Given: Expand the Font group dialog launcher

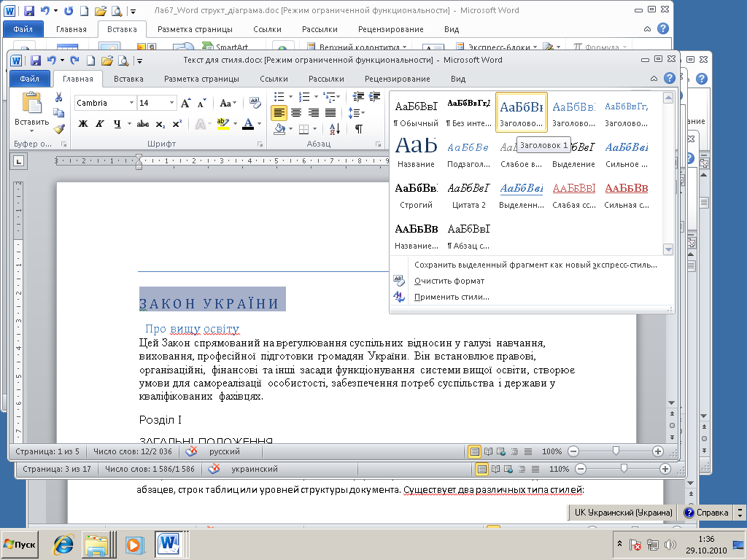Looking at the screenshot, I should tap(260, 144).
